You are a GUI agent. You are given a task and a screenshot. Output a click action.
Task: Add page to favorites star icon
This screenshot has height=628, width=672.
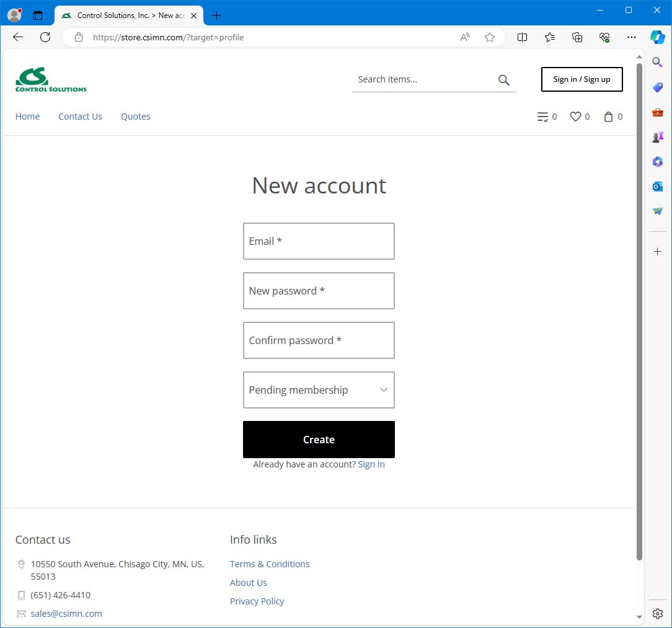click(x=490, y=37)
